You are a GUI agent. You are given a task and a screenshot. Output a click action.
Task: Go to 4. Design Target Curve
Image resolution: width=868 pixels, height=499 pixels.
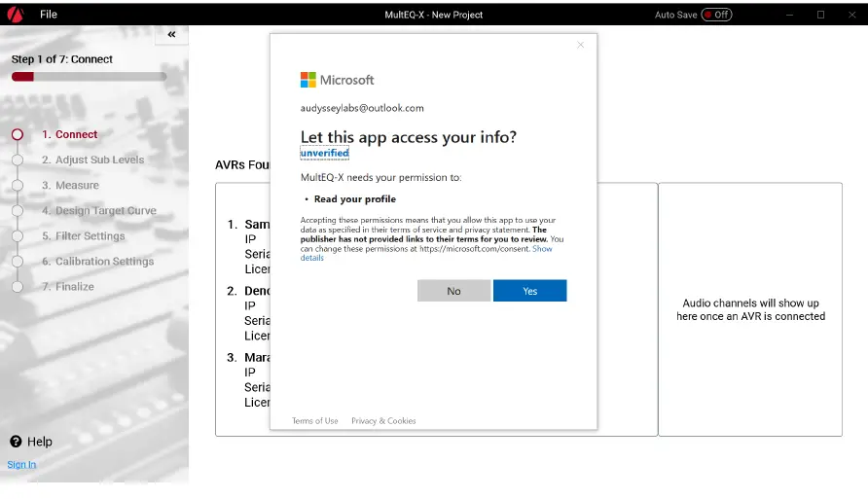99,211
